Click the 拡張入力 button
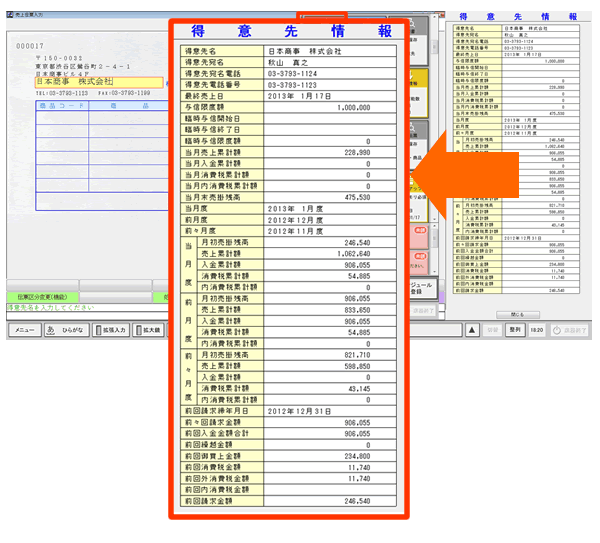Viewport: 600px width, 543px height. coord(111,329)
